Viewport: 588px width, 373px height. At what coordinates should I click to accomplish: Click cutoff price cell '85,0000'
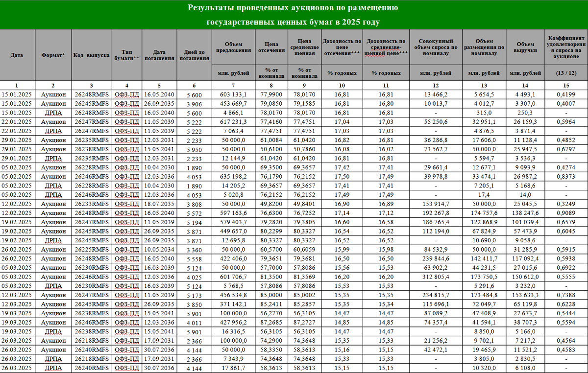coord(271,295)
